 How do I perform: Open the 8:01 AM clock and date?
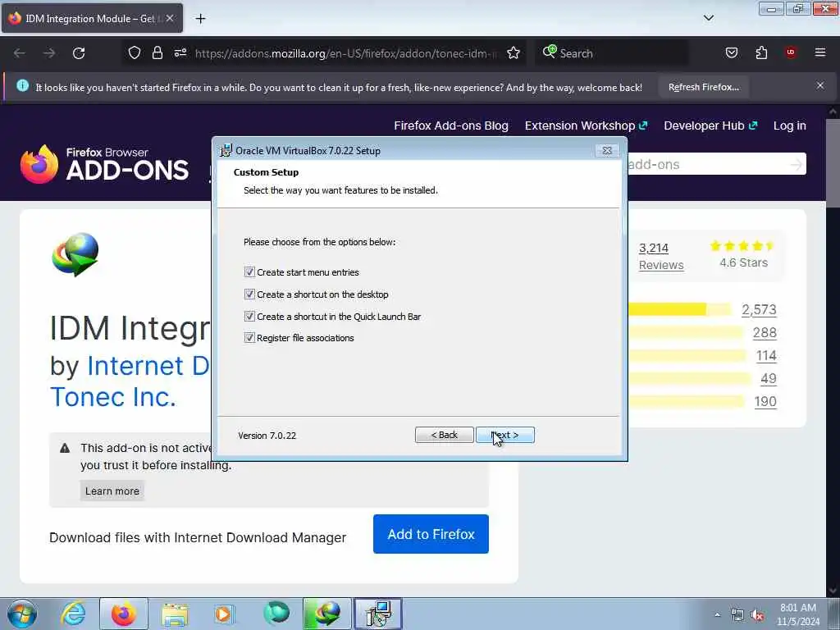(x=798, y=614)
